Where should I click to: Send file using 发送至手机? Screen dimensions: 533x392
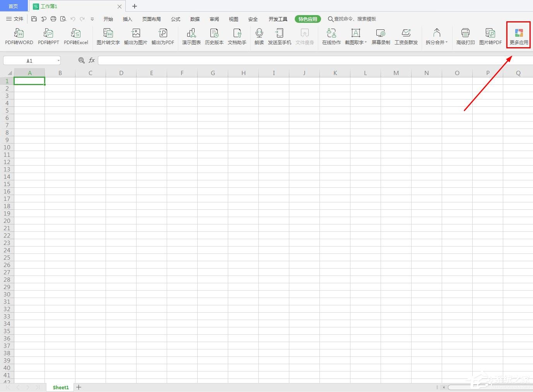click(280, 37)
